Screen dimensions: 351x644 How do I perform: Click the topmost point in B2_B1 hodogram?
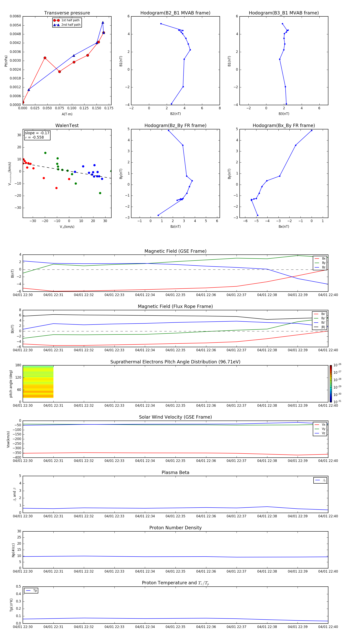[161, 24]
